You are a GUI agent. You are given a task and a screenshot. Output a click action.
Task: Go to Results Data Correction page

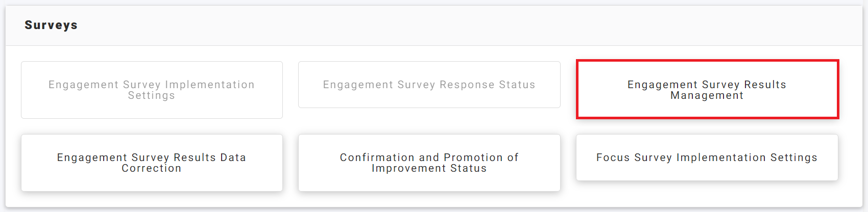pyautogui.click(x=152, y=163)
